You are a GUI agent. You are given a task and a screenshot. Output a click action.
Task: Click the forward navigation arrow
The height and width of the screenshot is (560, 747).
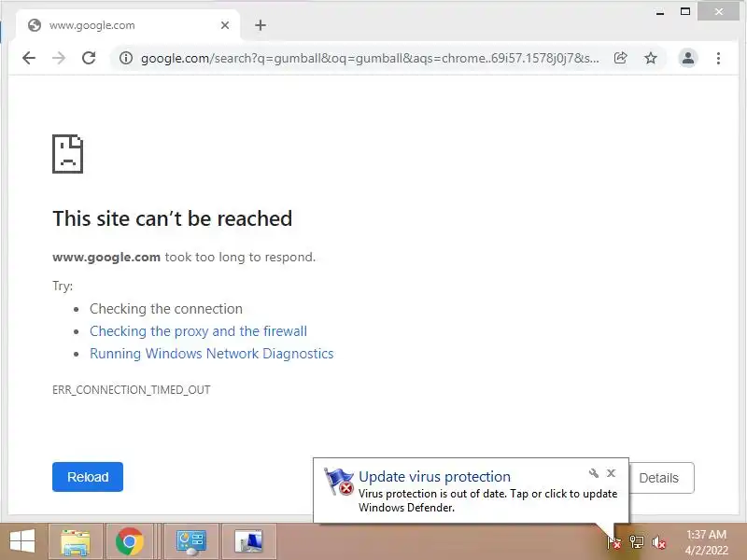59,58
